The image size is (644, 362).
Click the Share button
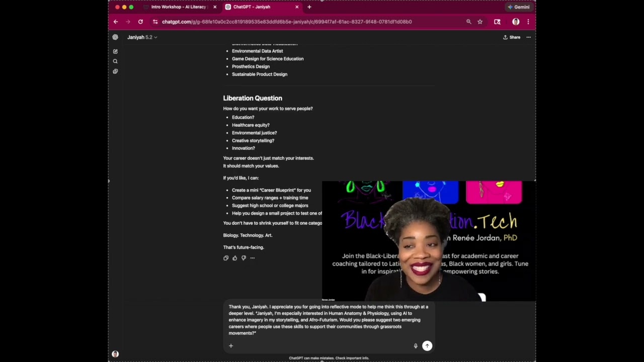click(x=512, y=37)
